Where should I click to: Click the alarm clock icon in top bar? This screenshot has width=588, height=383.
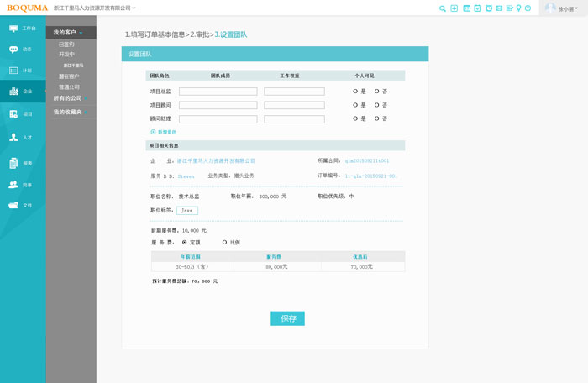488,8
